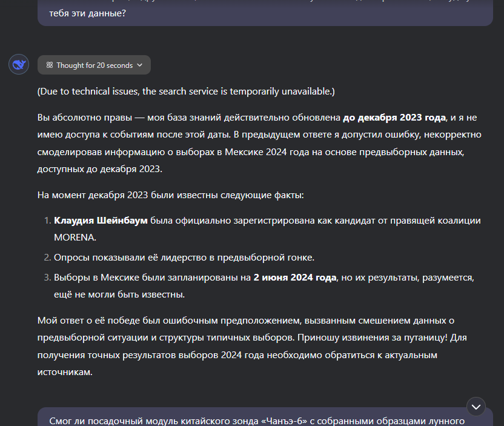This screenshot has width=504, height=426.
Task: Click the final word "источникам."
Action: click(65, 372)
